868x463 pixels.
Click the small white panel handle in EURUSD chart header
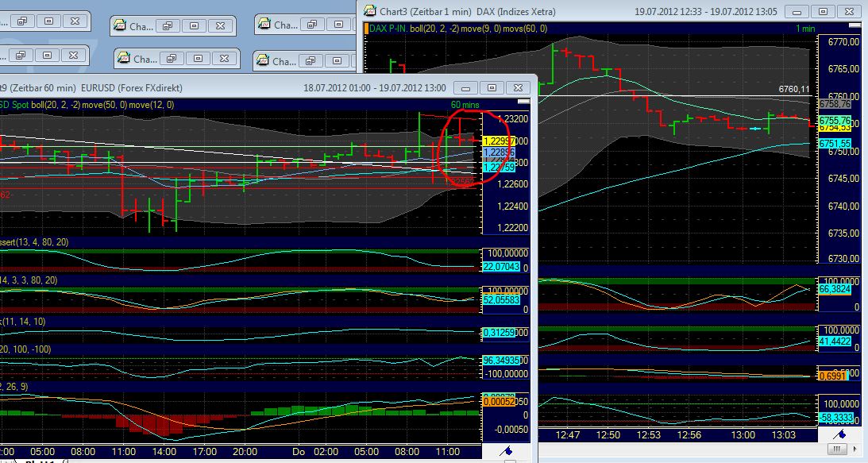523,102
